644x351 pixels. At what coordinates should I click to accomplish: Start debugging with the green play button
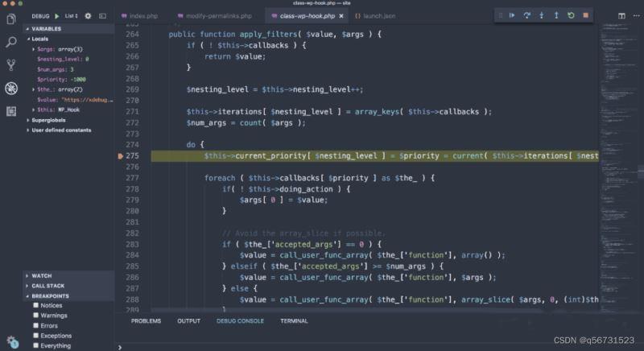(x=57, y=15)
